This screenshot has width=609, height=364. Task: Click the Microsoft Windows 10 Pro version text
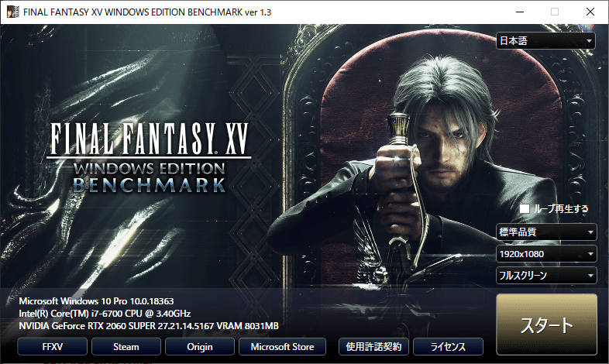tap(96, 301)
